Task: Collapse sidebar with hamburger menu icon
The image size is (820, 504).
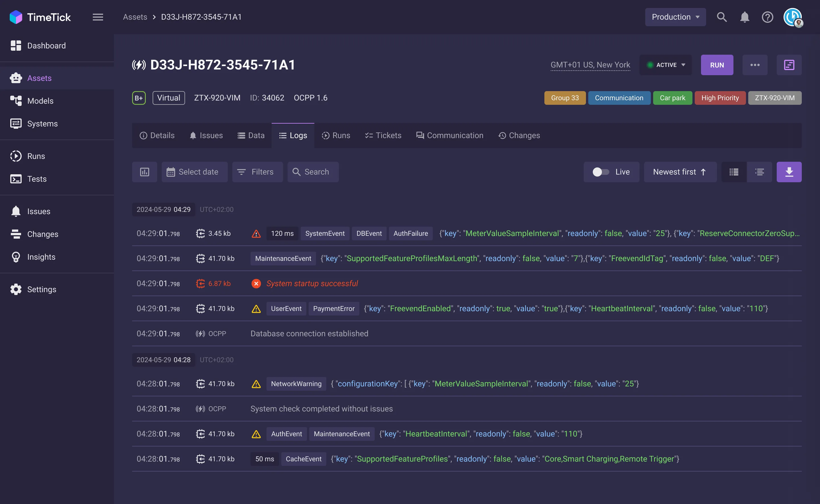Action: [98, 17]
